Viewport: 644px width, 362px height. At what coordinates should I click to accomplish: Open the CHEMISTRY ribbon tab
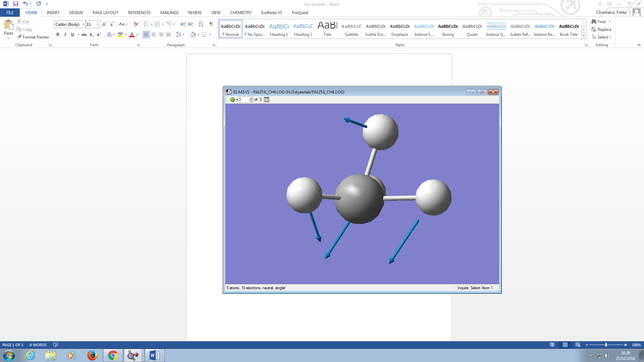click(240, 13)
